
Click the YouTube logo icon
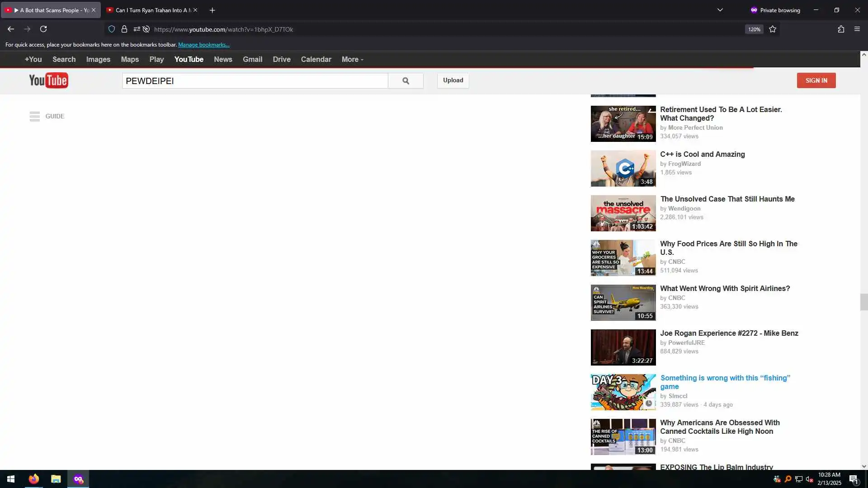coord(48,80)
